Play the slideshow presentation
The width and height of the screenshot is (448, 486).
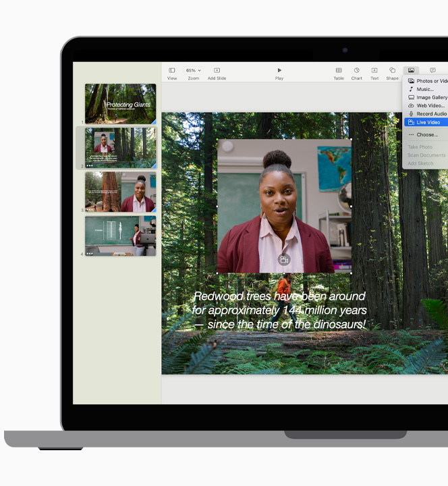coord(279,71)
